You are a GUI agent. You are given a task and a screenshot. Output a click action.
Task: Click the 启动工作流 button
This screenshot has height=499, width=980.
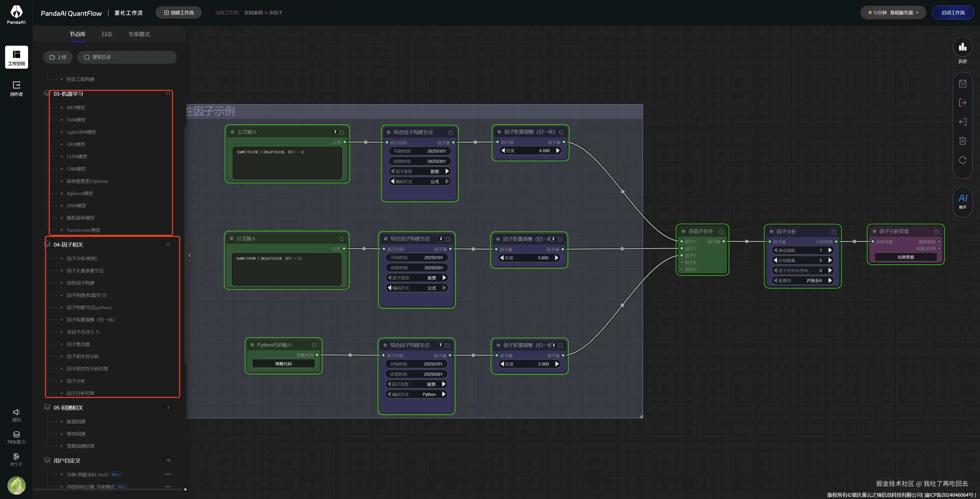(x=953, y=13)
